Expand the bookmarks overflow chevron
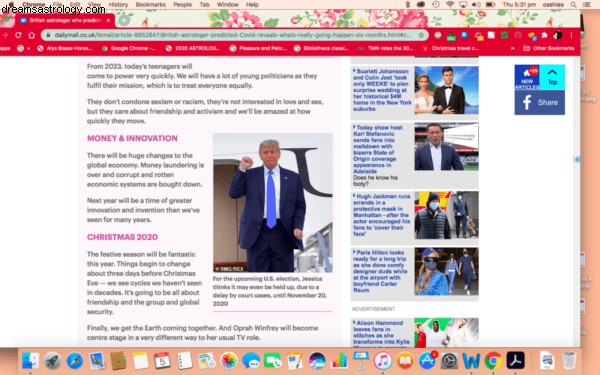Viewport: 600px width, 375px height. click(x=513, y=48)
